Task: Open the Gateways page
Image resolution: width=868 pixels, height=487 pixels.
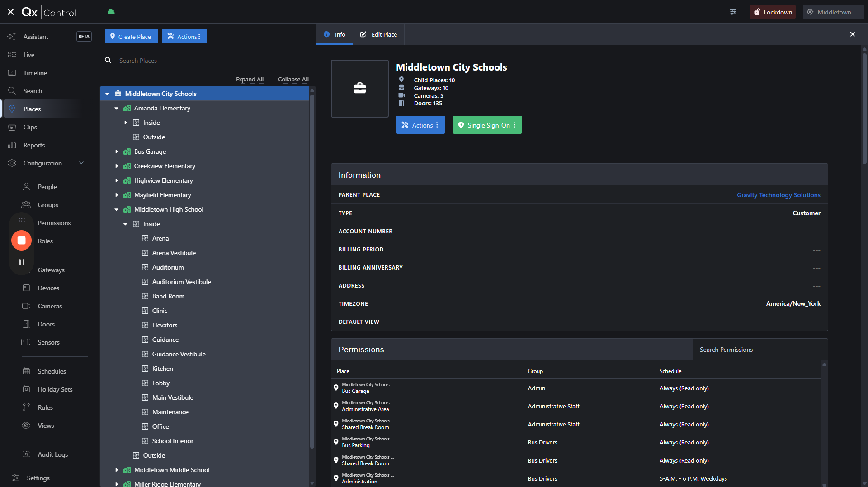Action: point(51,270)
